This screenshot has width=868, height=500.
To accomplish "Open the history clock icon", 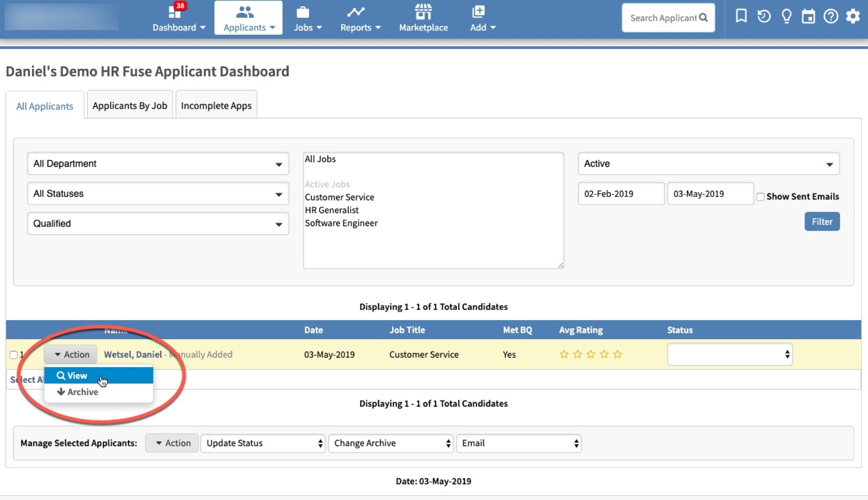I will click(764, 16).
